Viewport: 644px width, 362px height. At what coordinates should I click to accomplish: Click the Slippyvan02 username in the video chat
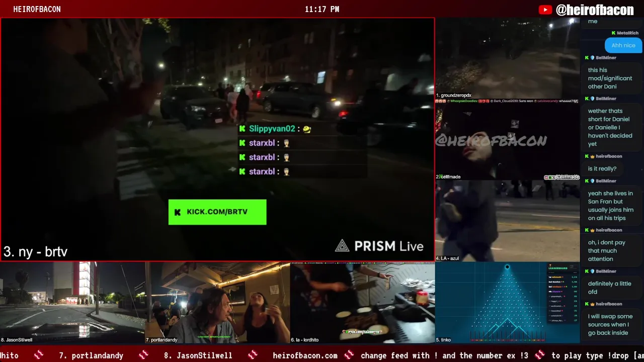(x=272, y=129)
